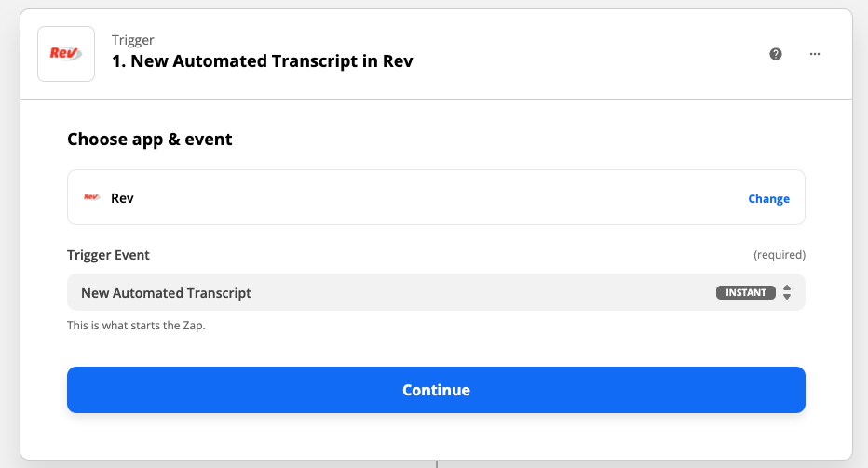Click the Trigger label above the title
Image resolution: width=868 pixels, height=468 pixels.
click(x=133, y=40)
